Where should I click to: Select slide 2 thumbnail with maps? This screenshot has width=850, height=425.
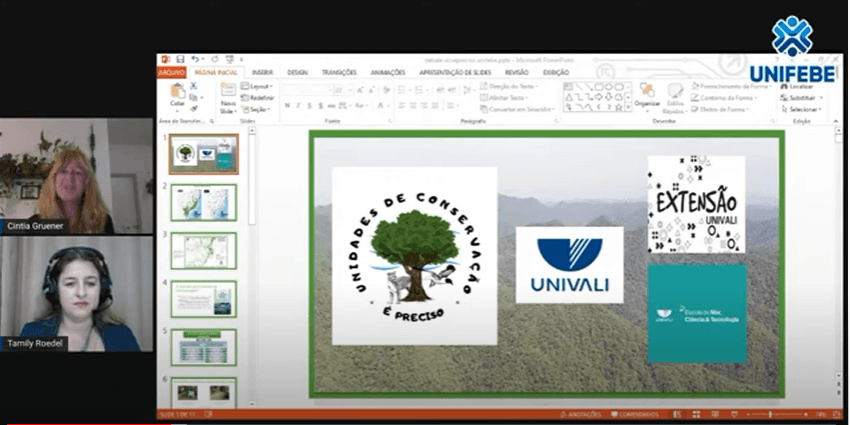204,202
